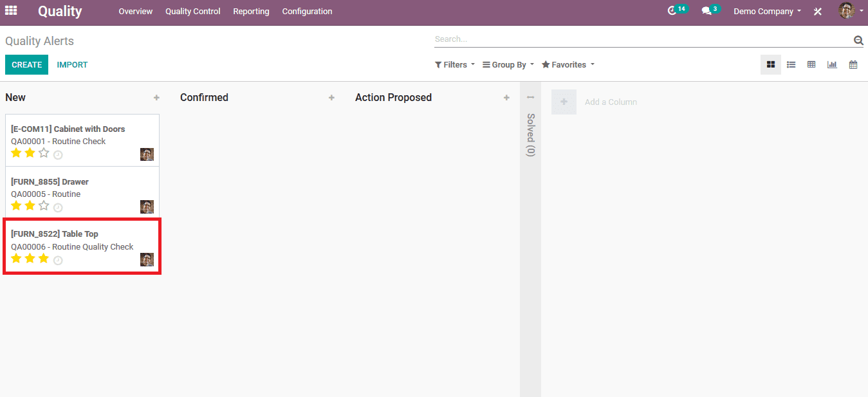Open the Configuration menu
Screen dimensions: 868x397
[x=307, y=12]
